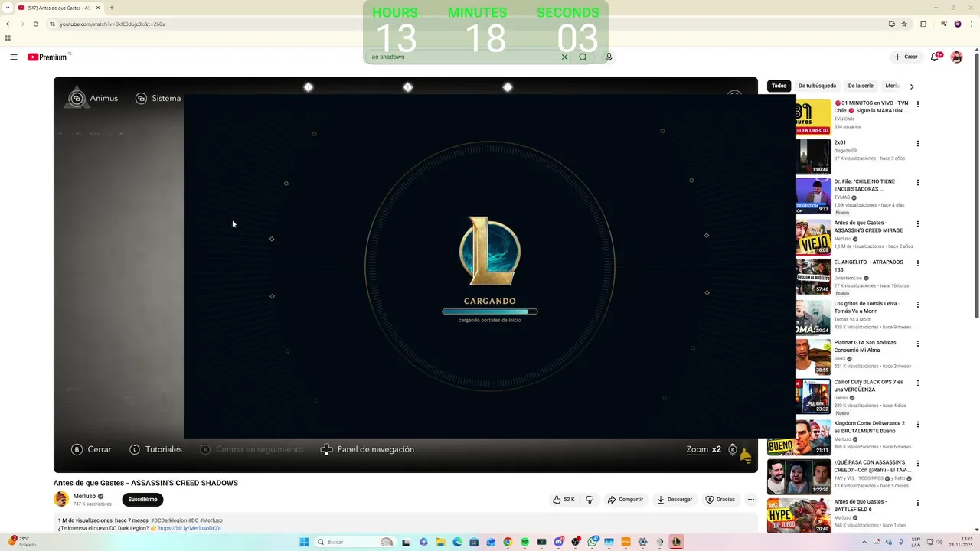Screen dimensions: 980x551
Task: Dislike the video
Action: (590, 500)
